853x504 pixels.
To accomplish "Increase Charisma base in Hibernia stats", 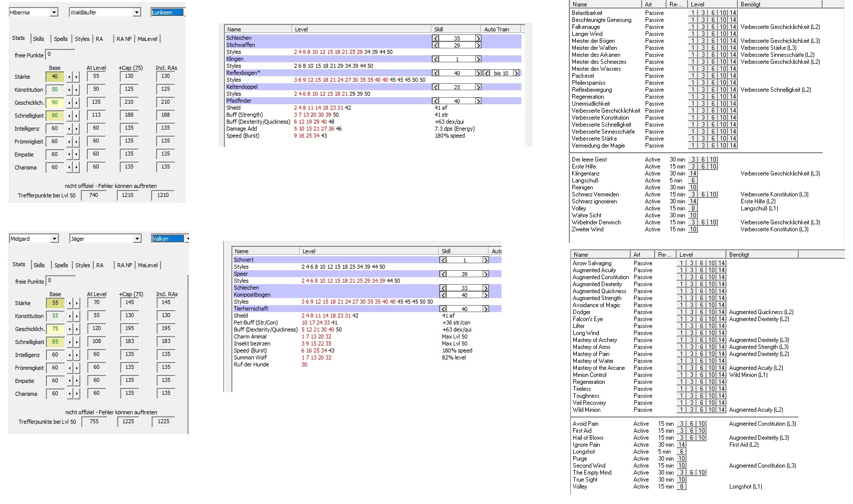I will click(x=76, y=168).
